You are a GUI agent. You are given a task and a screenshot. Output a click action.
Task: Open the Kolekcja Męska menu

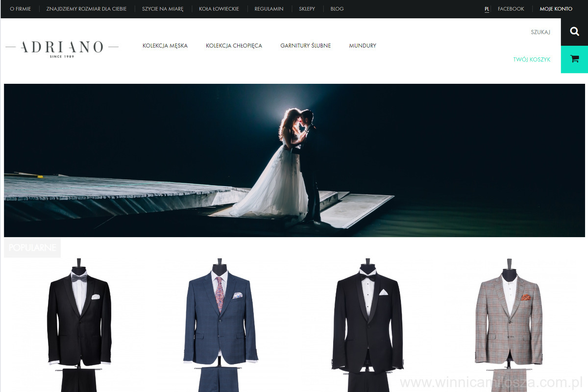[x=165, y=46]
